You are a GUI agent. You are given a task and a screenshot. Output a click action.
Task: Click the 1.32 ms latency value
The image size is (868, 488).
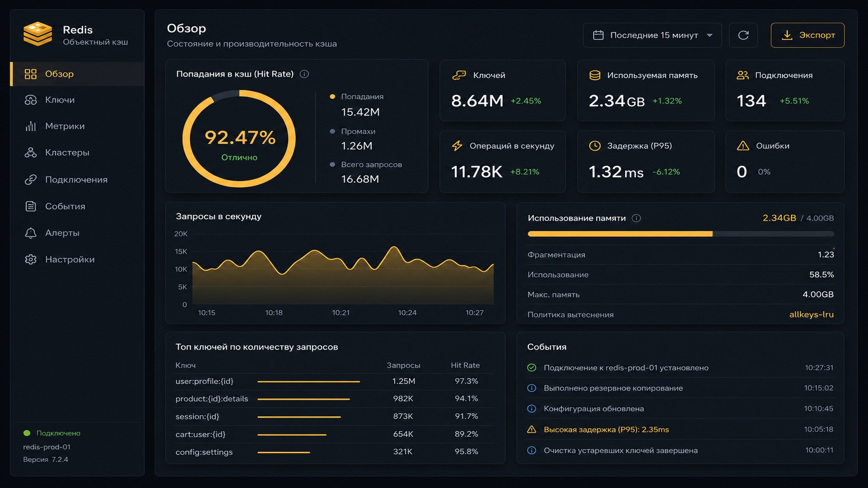(x=616, y=172)
